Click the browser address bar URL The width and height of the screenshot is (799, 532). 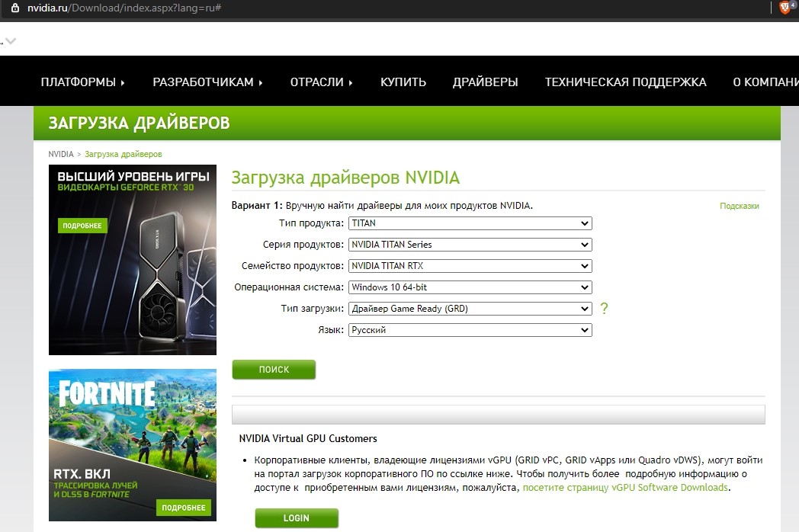pos(124,8)
